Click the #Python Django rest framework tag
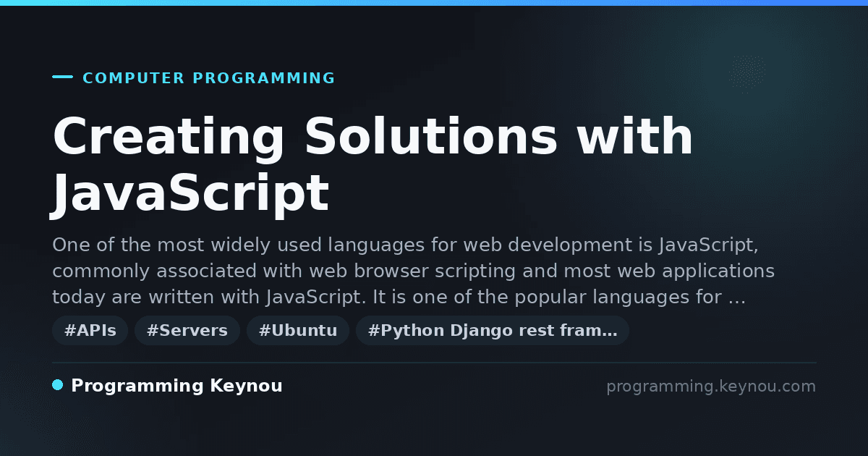The image size is (868, 456). tap(493, 331)
